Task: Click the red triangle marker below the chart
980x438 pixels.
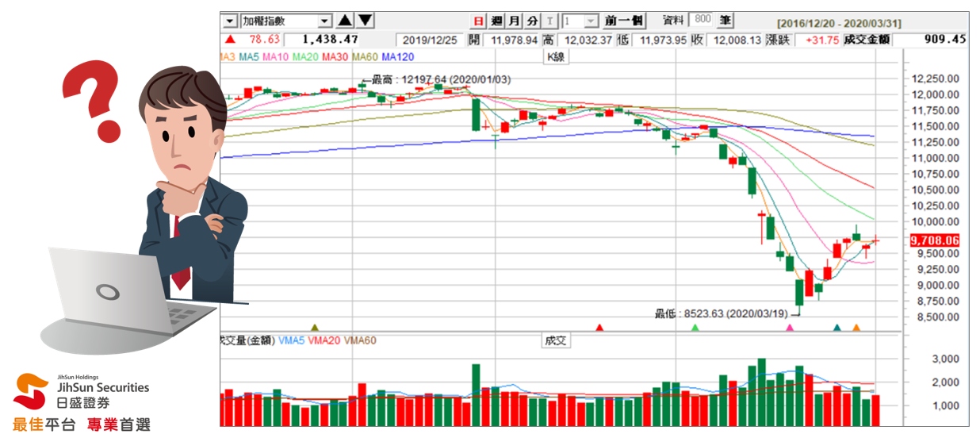Action: pos(599,327)
